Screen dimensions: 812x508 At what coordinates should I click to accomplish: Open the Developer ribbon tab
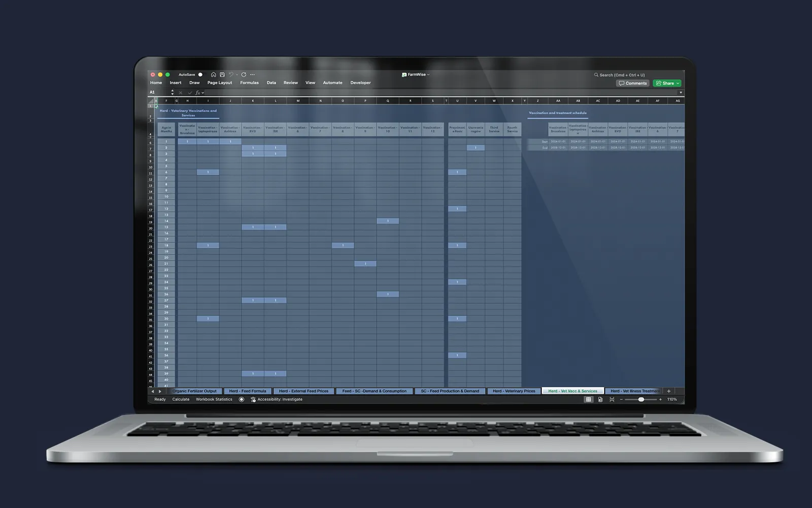coord(360,83)
